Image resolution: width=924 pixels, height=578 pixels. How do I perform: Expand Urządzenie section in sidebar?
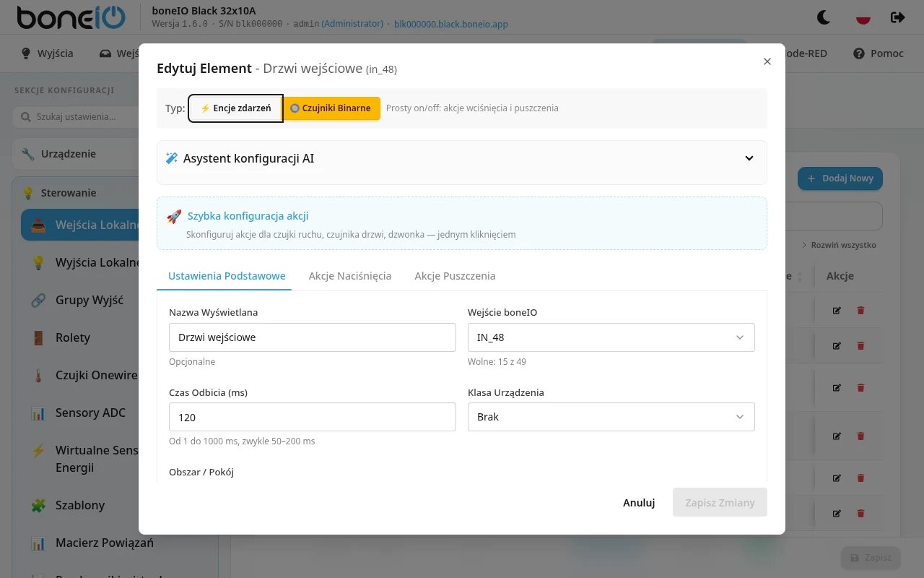click(x=76, y=154)
